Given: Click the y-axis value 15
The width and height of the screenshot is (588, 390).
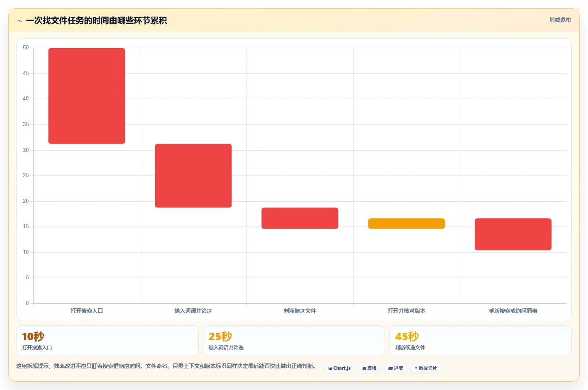Looking at the screenshot, I should [x=26, y=227].
